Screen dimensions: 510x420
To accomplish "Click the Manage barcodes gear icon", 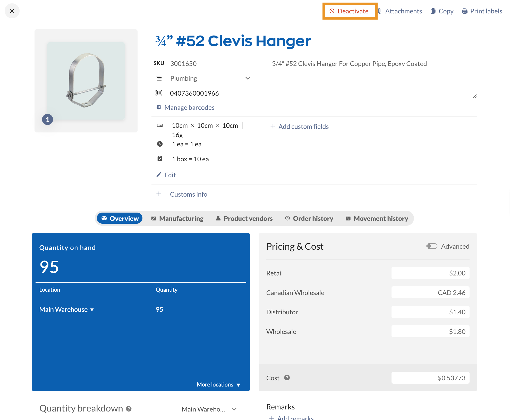I will (x=159, y=107).
